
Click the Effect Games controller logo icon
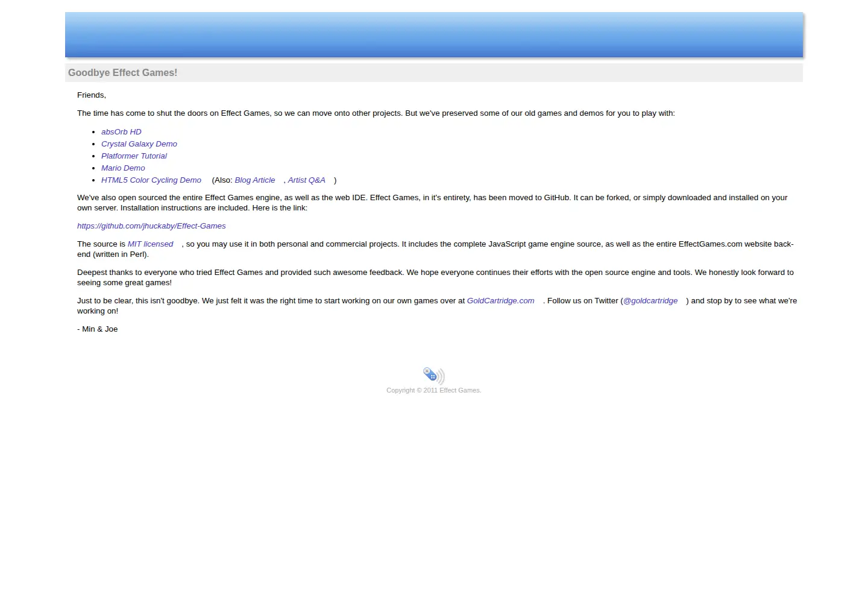coord(433,376)
